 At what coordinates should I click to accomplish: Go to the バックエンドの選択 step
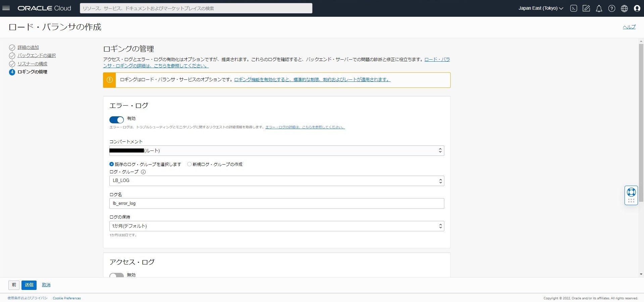[x=37, y=55]
